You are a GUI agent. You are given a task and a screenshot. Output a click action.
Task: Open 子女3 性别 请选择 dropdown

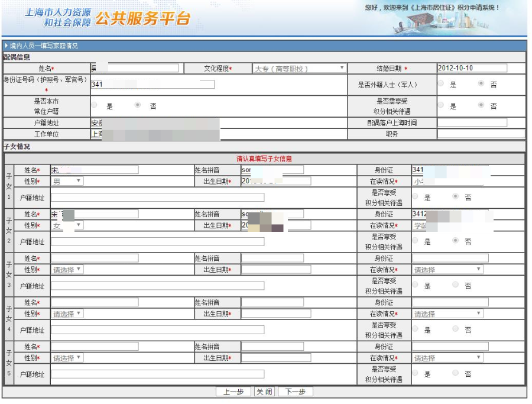click(x=67, y=269)
